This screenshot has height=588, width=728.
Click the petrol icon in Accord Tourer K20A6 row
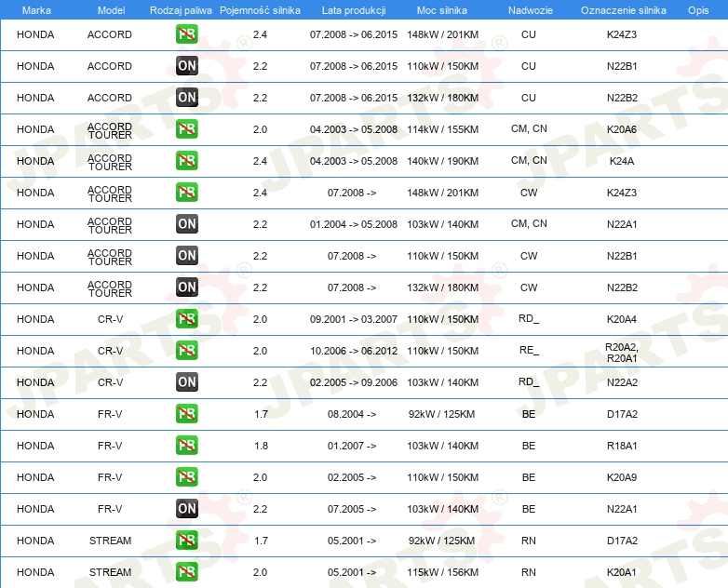tap(186, 129)
